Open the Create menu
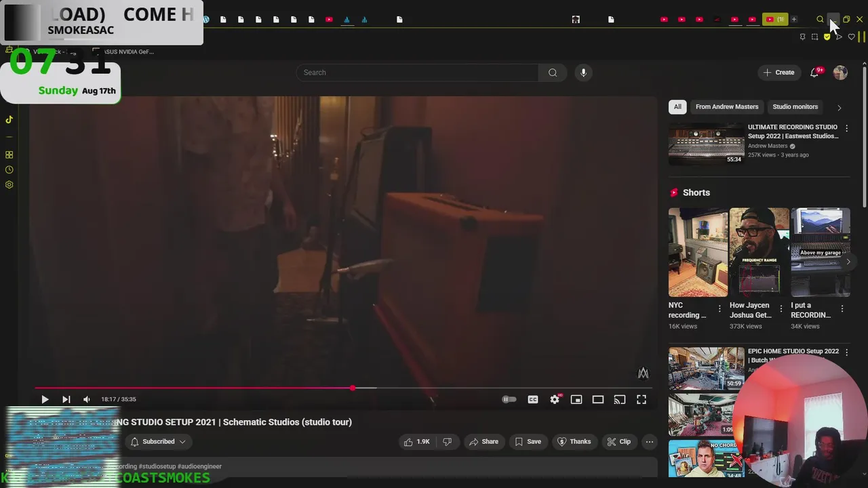This screenshot has width=868, height=488. coord(778,73)
